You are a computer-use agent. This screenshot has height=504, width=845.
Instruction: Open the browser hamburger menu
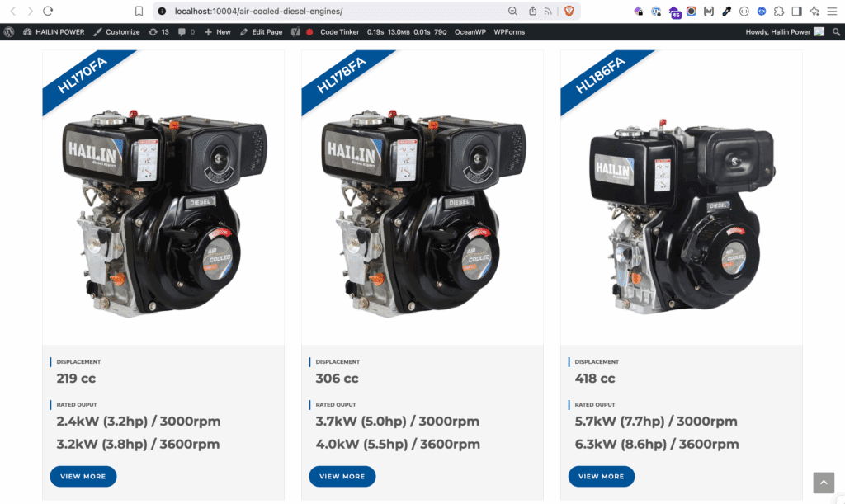832,11
